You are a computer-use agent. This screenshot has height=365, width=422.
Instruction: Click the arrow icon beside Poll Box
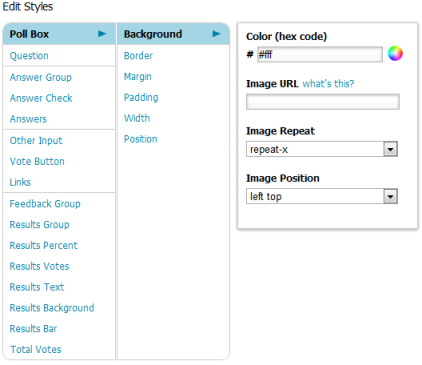[x=102, y=34]
